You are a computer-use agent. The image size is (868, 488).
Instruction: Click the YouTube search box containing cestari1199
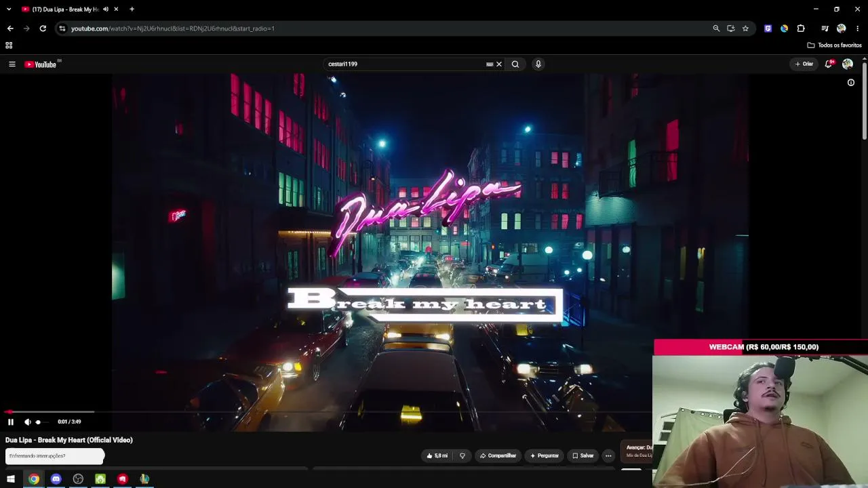405,64
